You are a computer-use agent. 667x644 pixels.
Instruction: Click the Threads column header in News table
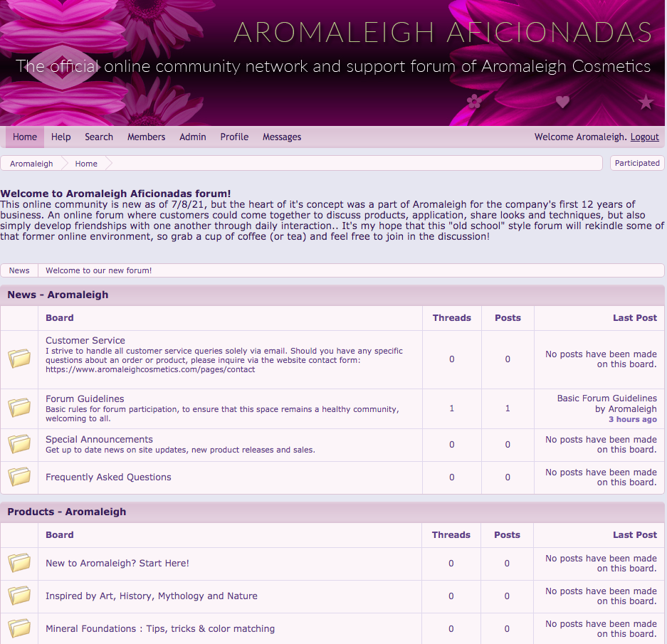click(x=452, y=318)
